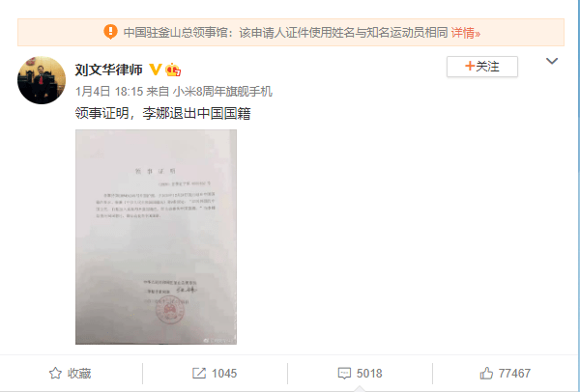
Task: Click the 77467 likes count
Action: 514,373
